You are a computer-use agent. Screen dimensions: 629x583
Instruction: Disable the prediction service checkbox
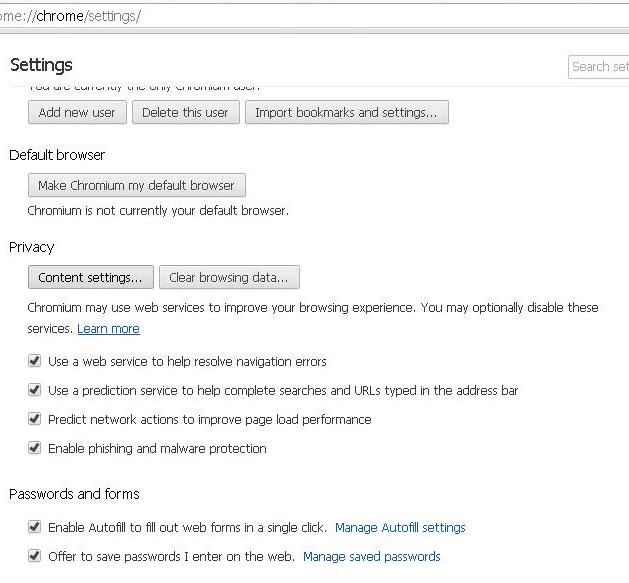(35, 390)
